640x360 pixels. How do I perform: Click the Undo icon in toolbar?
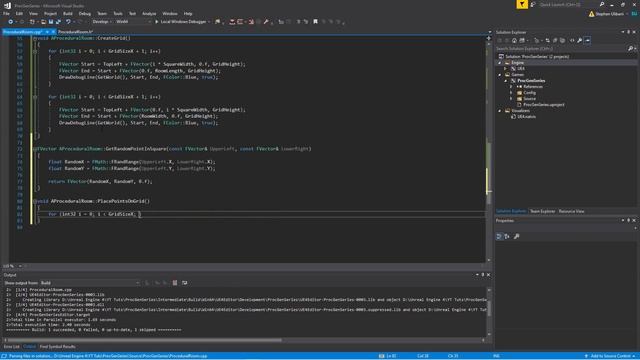pyautogui.click(x=68, y=22)
